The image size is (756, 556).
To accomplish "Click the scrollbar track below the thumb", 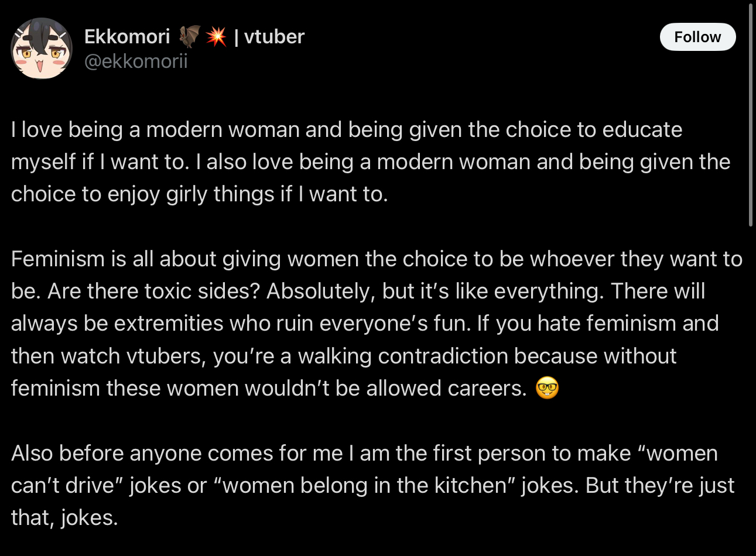I will [x=751, y=380].
